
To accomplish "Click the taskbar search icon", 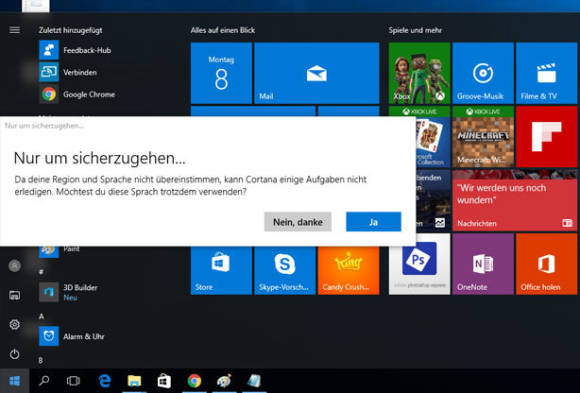I will click(x=44, y=380).
